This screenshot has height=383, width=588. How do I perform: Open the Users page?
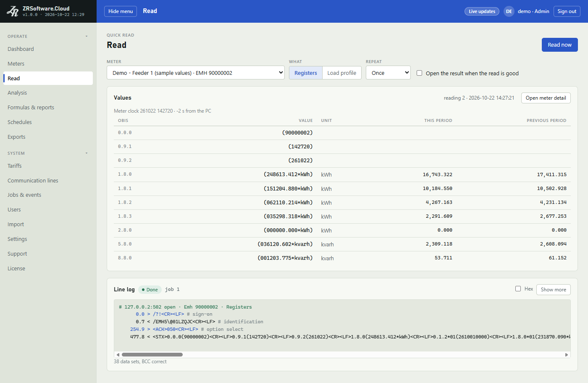(48, 210)
